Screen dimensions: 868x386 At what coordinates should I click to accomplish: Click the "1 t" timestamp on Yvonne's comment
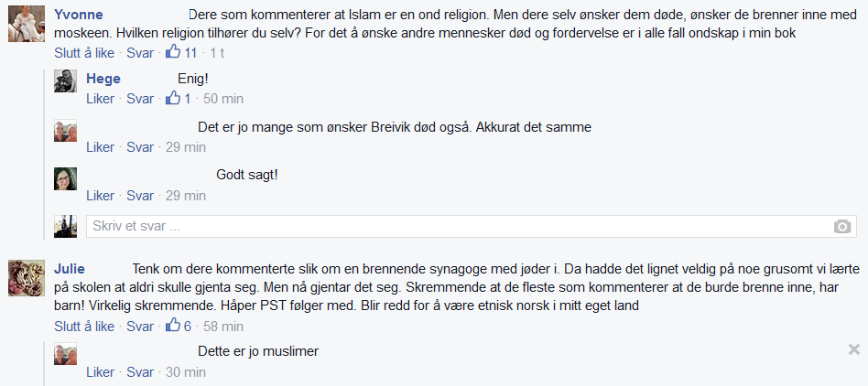coord(217,53)
